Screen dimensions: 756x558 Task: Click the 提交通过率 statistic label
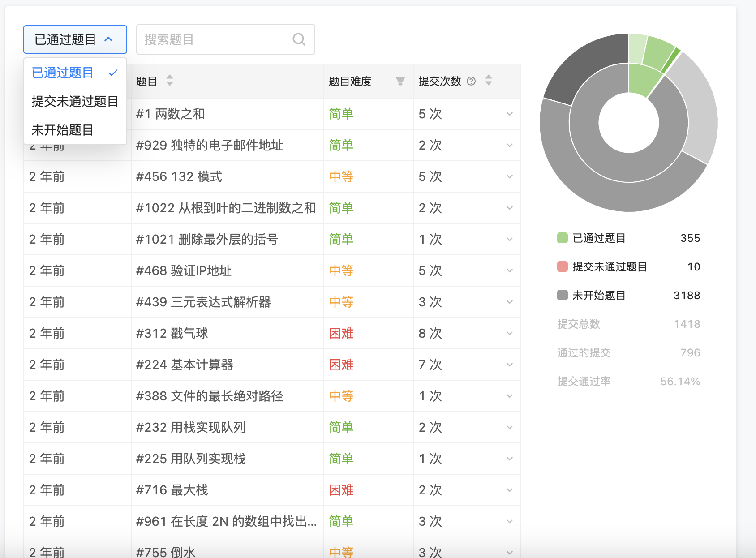584,381
